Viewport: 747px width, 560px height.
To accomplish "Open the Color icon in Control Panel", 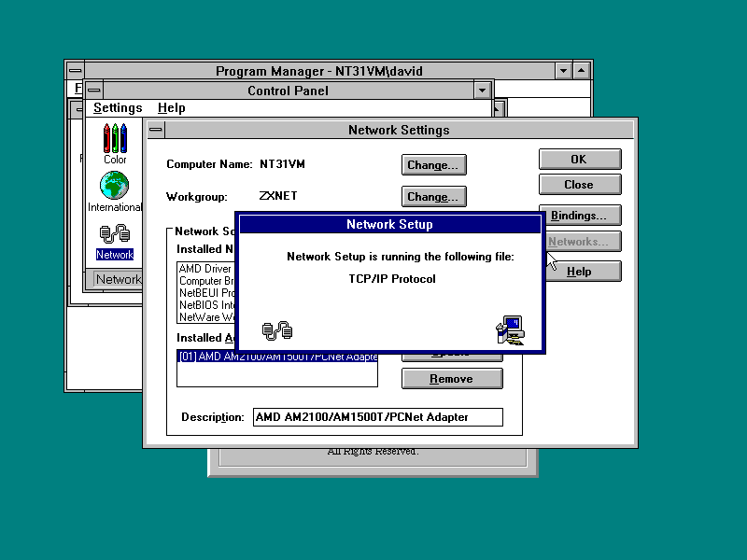I will (115, 140).
